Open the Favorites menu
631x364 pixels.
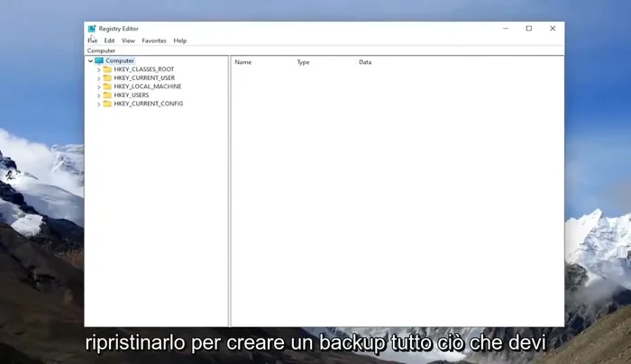click(x=154, y=41)
